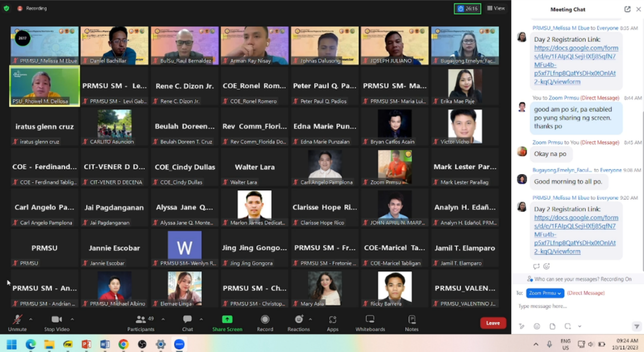Expand Reactions options arrow
The image size is (644, 352).
click(310, 319)
